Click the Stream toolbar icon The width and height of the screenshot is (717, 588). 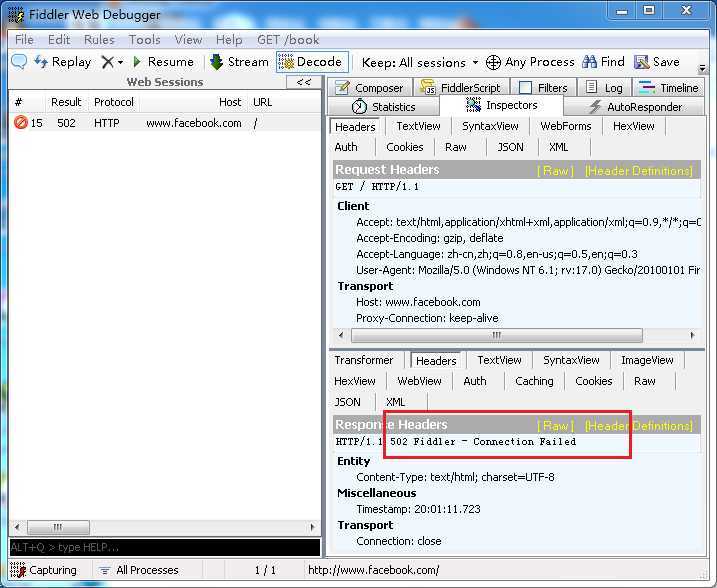pyautogui.click(x=216, y=62)
